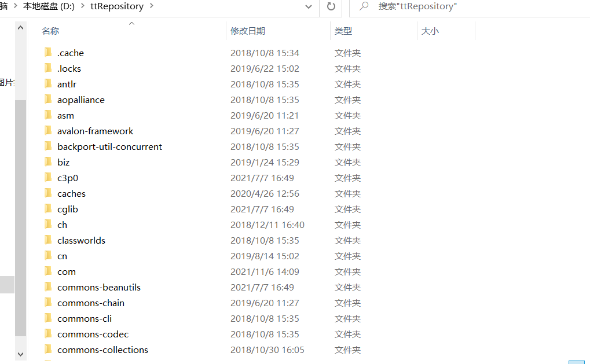Viewport: 590px width, 364px height.
Task: Click the date 2018/12/11 16:40
Action: pyautogui.click(x=267, y=225)
